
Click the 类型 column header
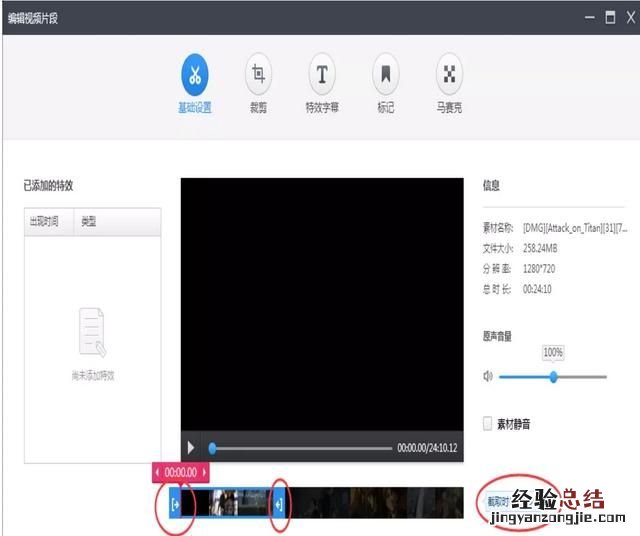tap(89, 221)
